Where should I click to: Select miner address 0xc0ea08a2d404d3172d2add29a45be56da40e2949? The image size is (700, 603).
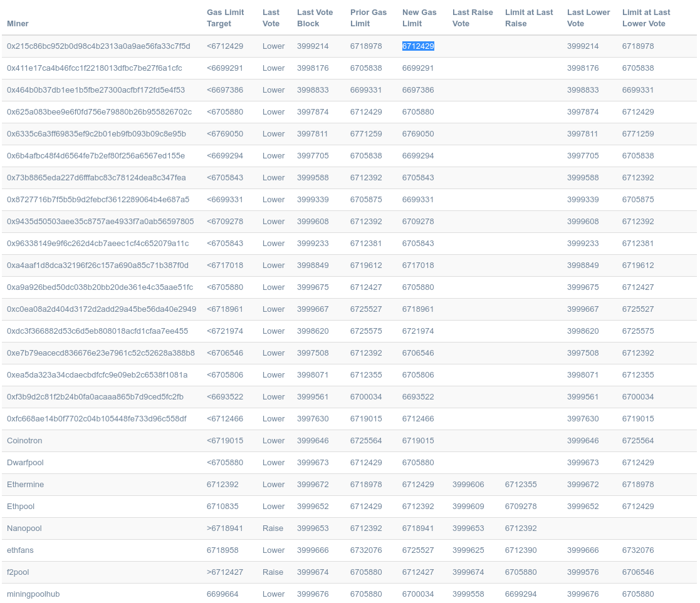click(x=102, y=309)
